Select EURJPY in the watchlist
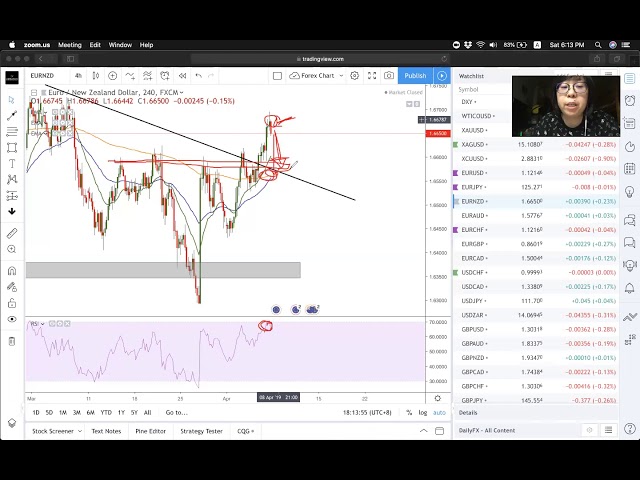Image resolution: width=640 pixels, height=480 pixels. pyautogui.click(x=473, y=187)
